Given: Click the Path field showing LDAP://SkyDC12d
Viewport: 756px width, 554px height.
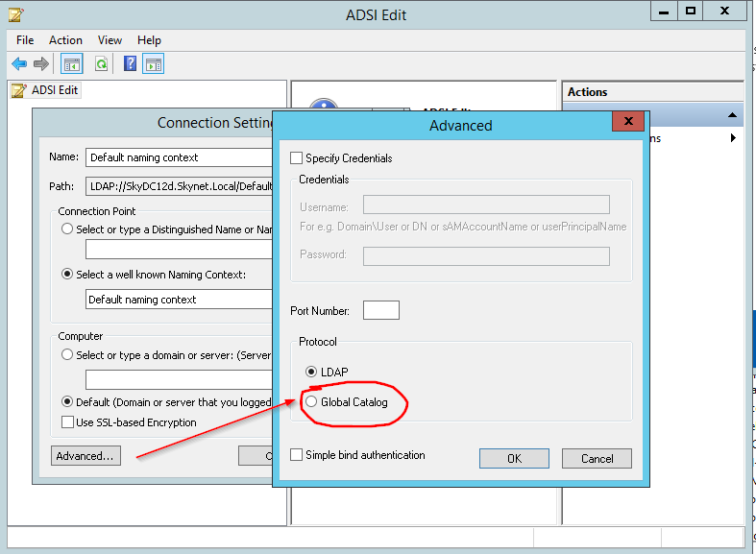Looking at the screenshot, I should point(179,186).
